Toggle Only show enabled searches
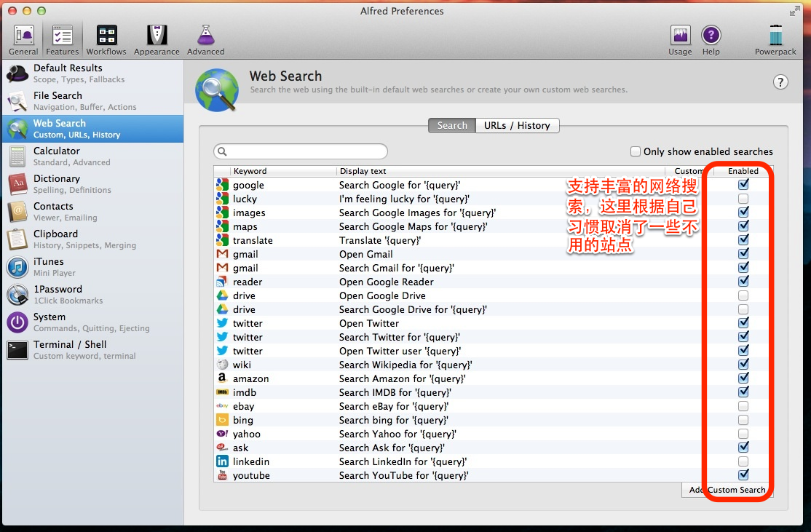This screenshot has height=532, width=811. click(x=635, y=151)
